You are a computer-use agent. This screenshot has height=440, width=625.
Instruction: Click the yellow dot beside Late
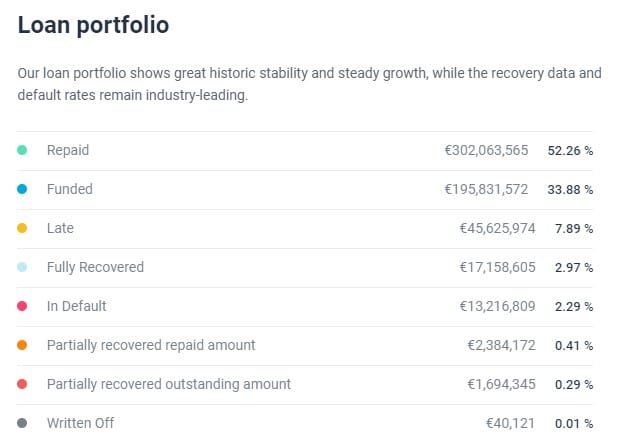[22, 228]
